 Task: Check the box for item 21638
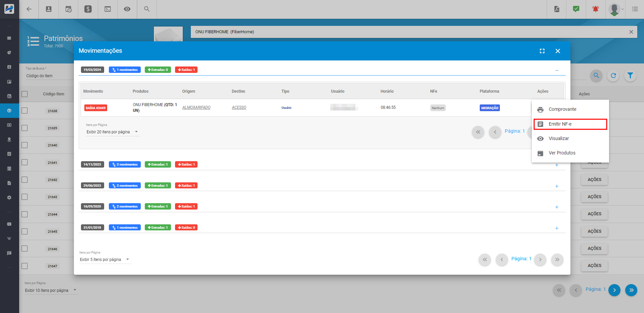coord(25,110)
